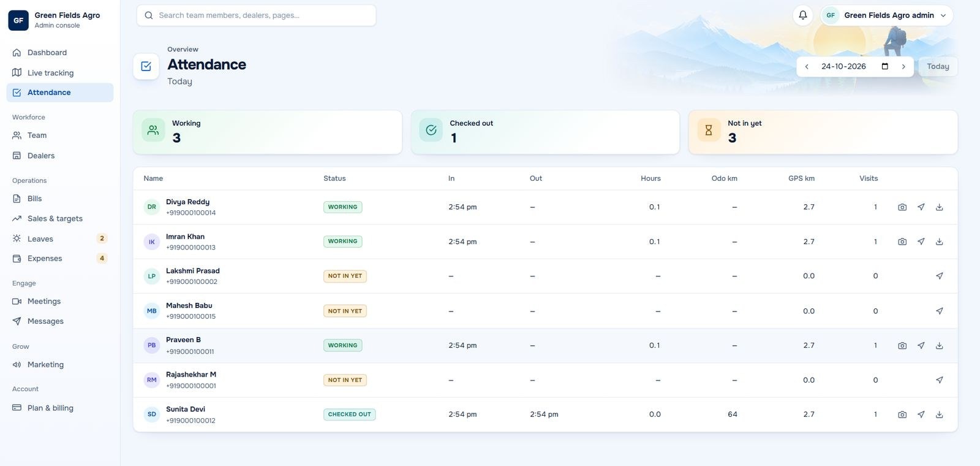Open Messages in sidebar
This screenshot has width=980, height=466.
tap(60, 321)
